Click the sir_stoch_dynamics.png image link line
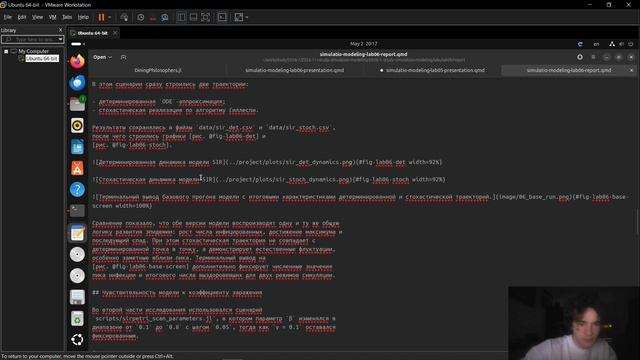 (x=269, y=179)
